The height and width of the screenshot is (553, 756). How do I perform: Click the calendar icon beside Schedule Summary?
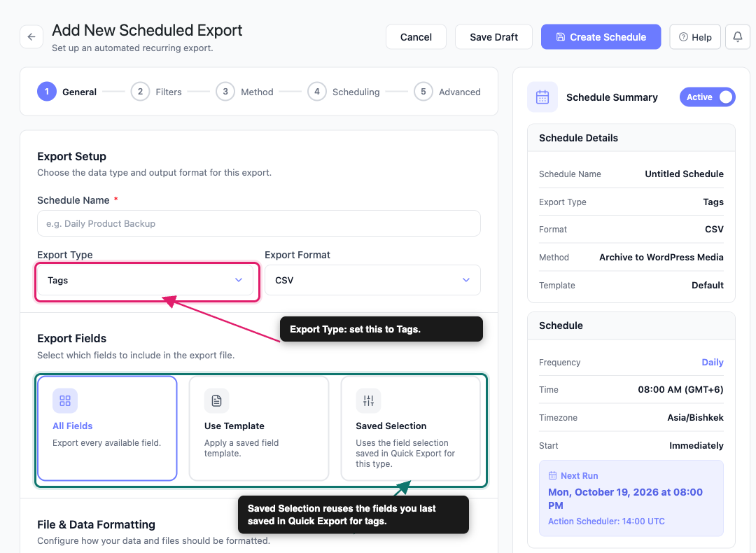coord(542,97)
